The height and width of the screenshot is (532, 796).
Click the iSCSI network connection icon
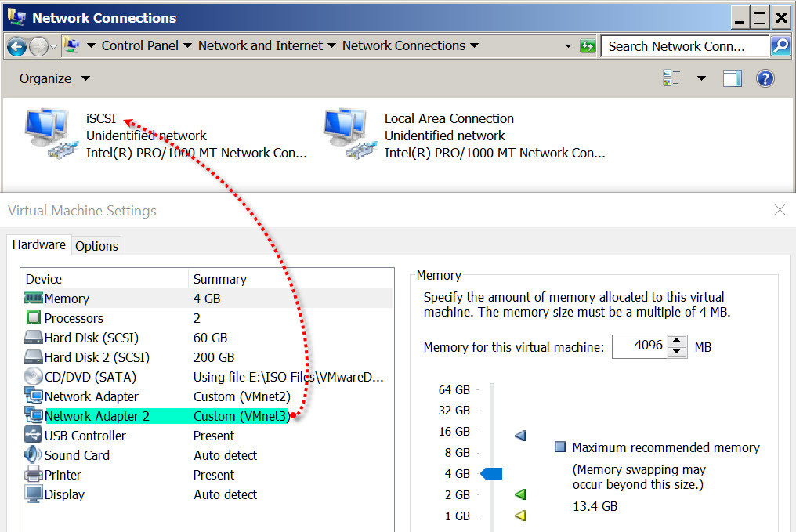tap(50, 133)
